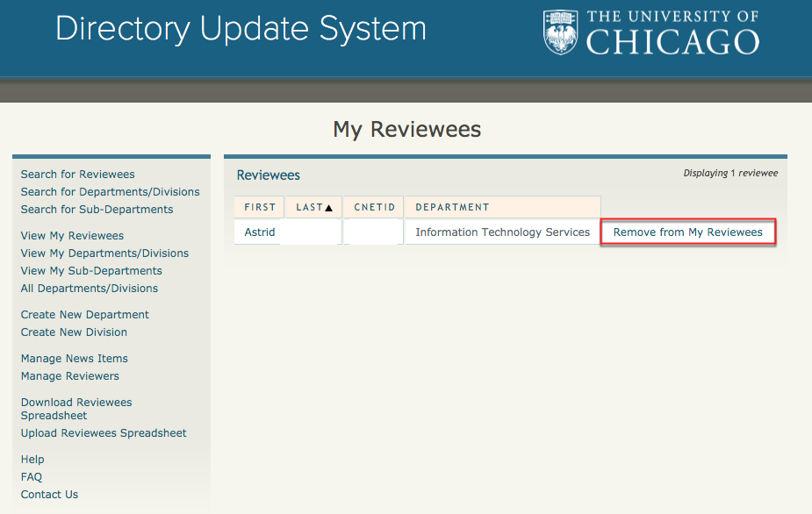Open the FAQ link
The height and width of the screenshot is (514, 812).
click(x=32, y=477)
